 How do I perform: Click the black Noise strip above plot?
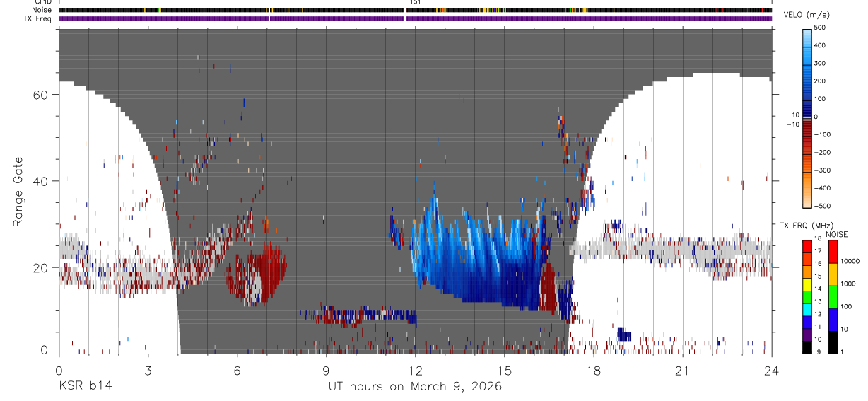pyautogui.click(x=415, y=10)
